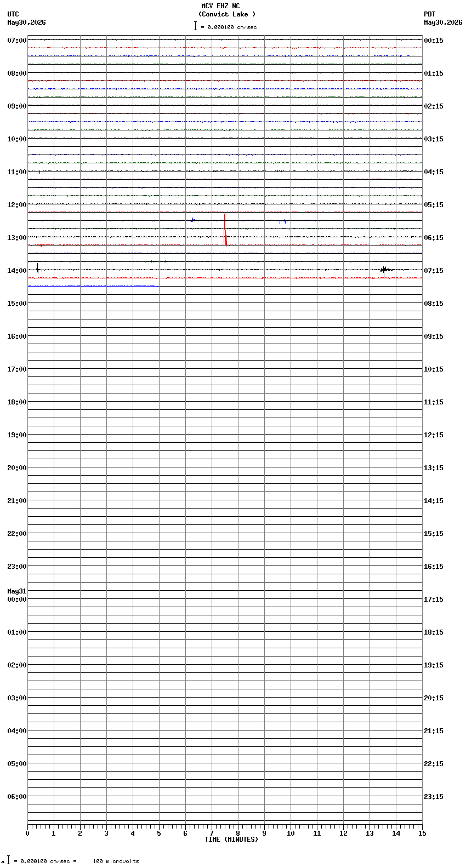The image size is (466, 868).
Task: Click the station title 'MCV EHZ NC'
Action: pyautogui.click(x=220, y=6)
